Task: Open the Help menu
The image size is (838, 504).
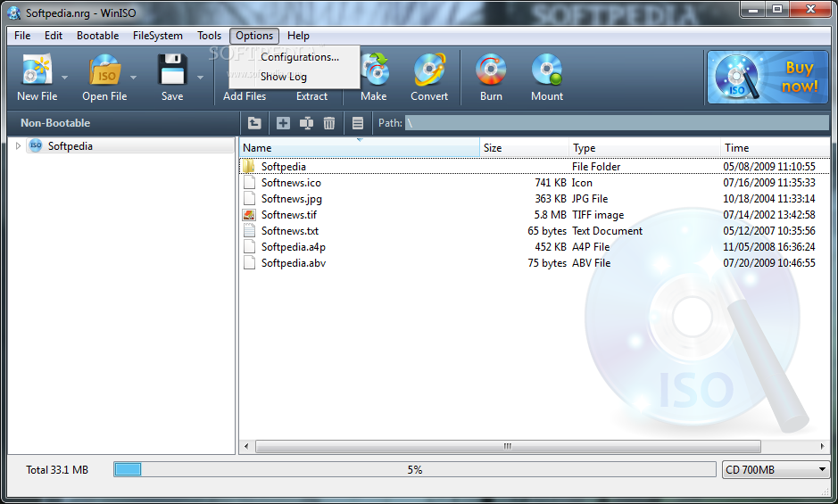Action: [x=298, y=36]
